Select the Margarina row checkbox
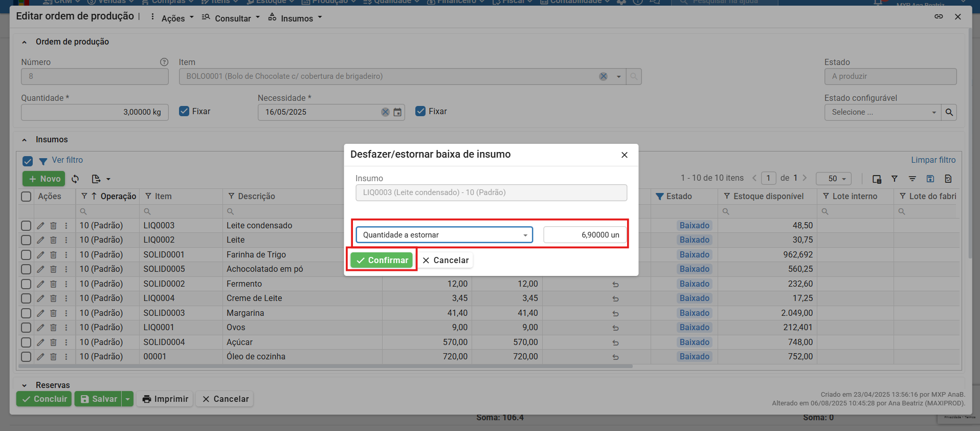This screenshot has width=980, height=431. coord(26,313)
